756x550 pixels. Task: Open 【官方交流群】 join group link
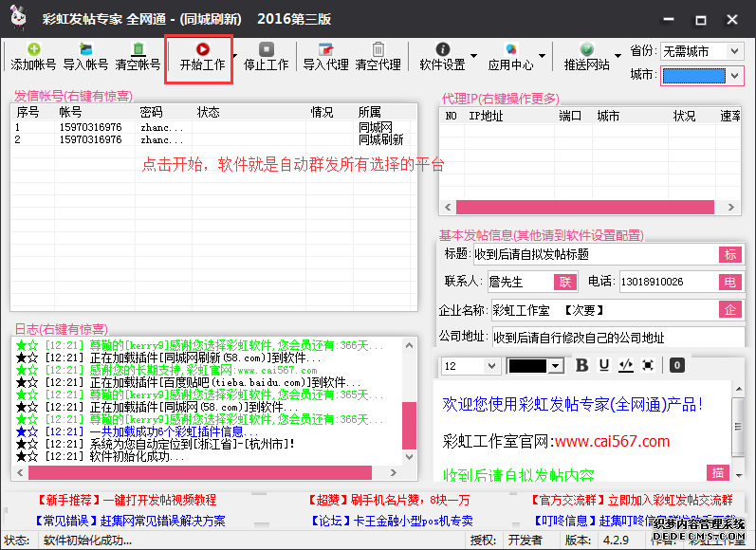[x=632, y=500]
